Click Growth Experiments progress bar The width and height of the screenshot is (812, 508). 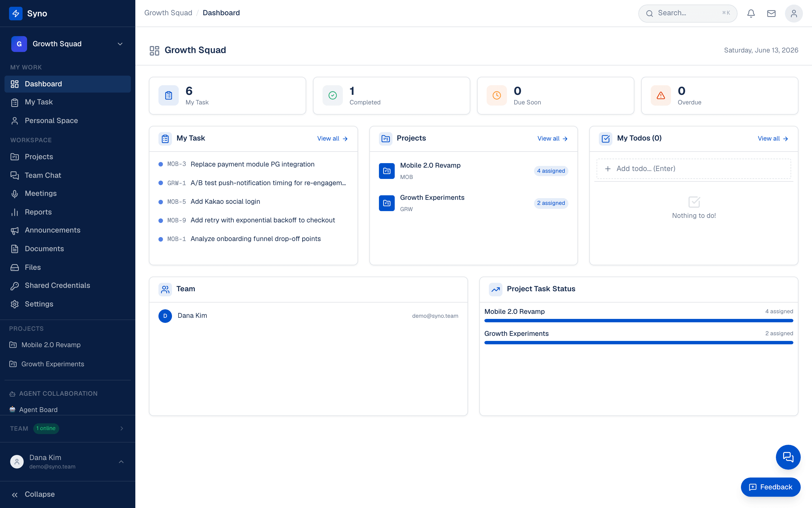point(639,343)
